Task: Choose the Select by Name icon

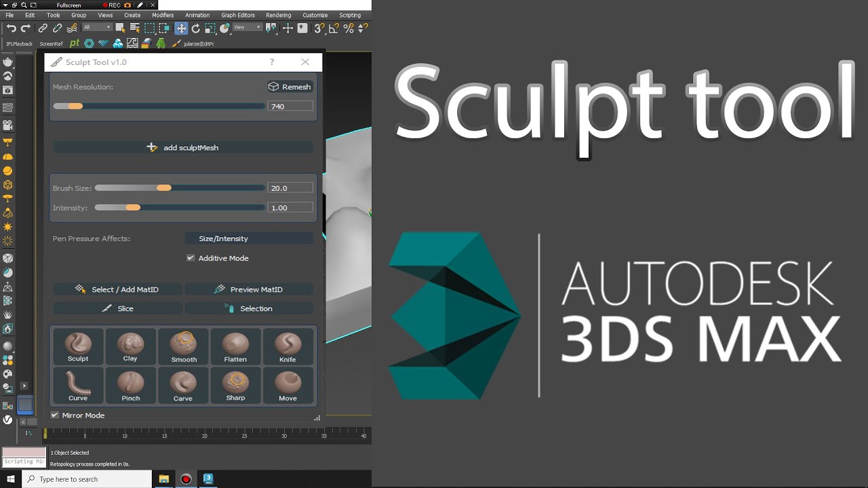Action: coord(135,28)
